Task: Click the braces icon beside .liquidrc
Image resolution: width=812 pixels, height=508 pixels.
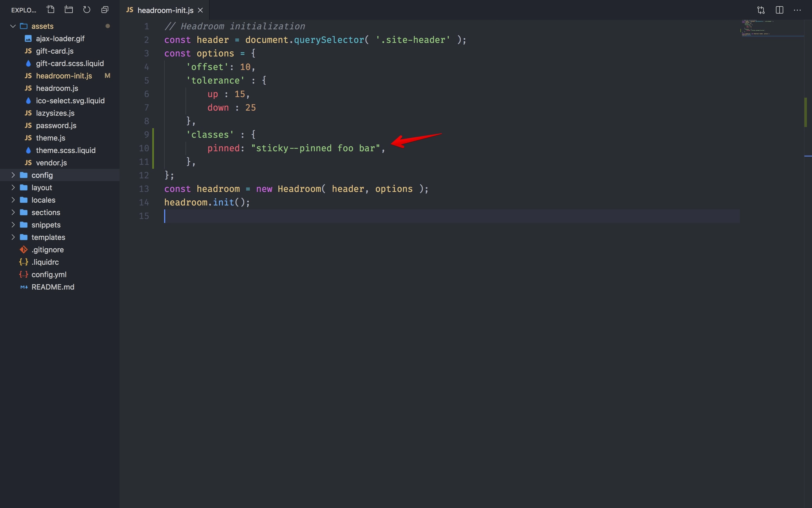Action: [23, 262]
